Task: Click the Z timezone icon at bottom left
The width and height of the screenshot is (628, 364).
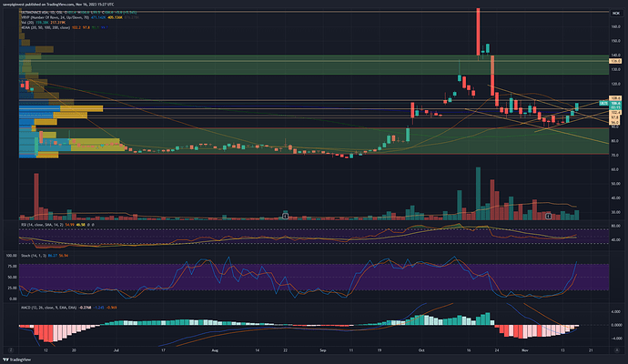Action: coord(11,350)
